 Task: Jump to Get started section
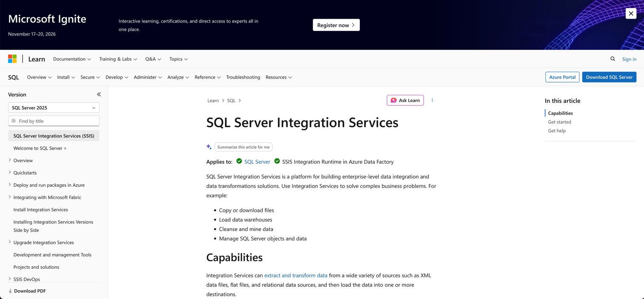click(559, 122)
